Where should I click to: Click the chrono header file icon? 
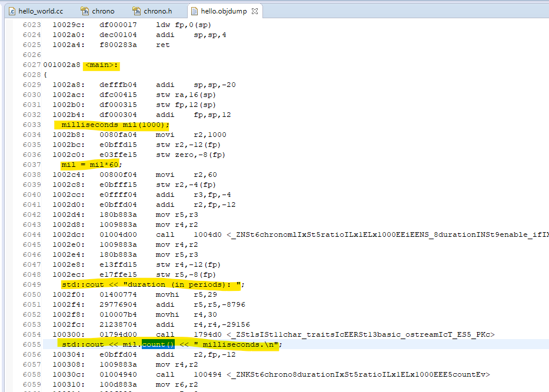coord(85,11)
